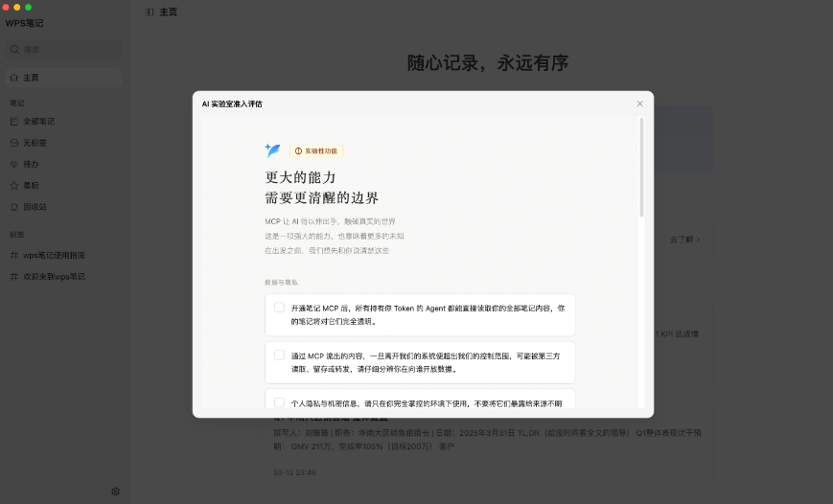Check the 通过 MCP 流出的内容 checkbox
The height and width of the screenshot is (504, 833).
pyautogui.click(x=279, y=355)
